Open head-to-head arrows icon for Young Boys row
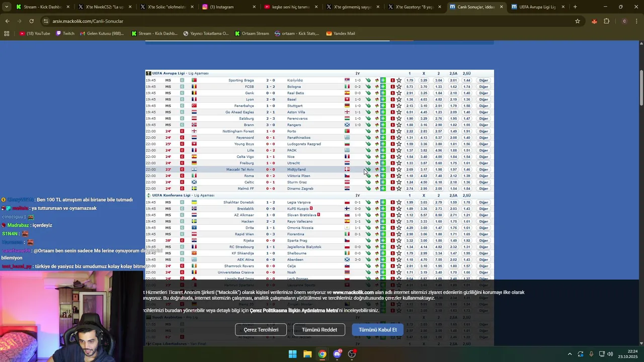Image resolution: width=644 pixels, height=362 pixels. 377,144
